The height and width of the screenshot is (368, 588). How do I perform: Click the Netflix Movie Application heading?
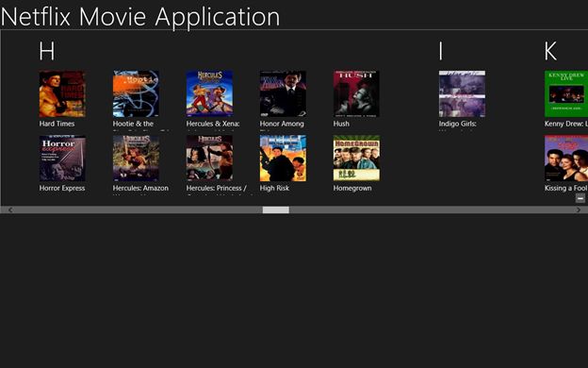140,17
